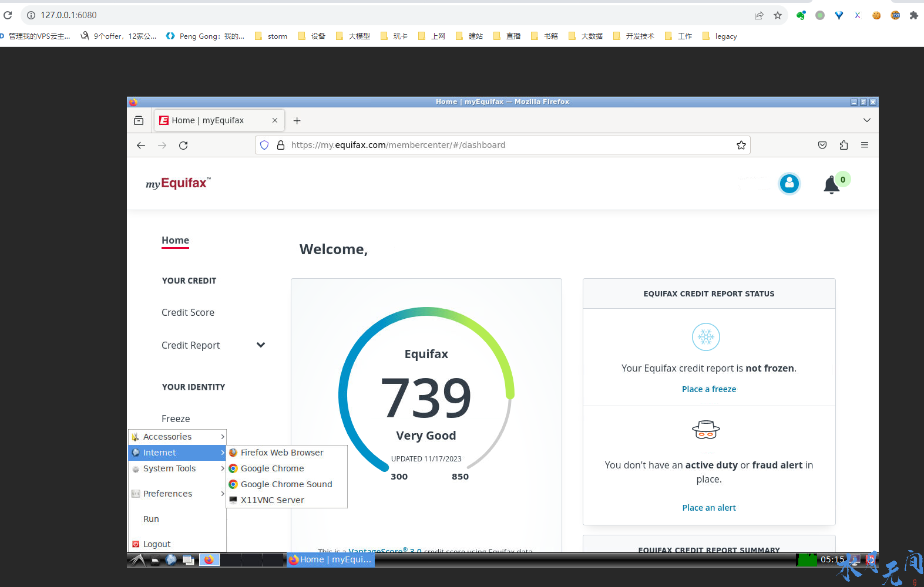Open Chrome extensions puzzle icon

(914, 15)
